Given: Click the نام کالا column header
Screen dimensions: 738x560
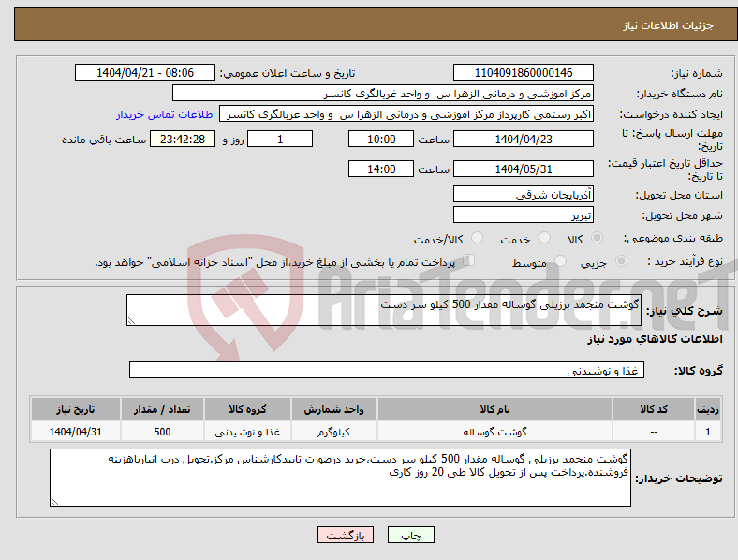Looking at the screenshot, I should [x=494, y=409].
